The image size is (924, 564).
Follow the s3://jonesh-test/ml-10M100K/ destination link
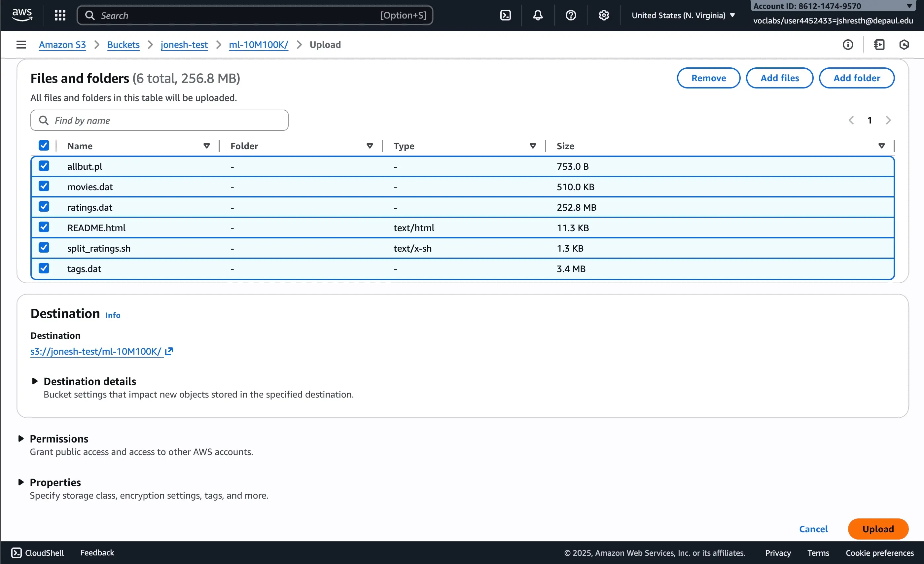(96, 351)
